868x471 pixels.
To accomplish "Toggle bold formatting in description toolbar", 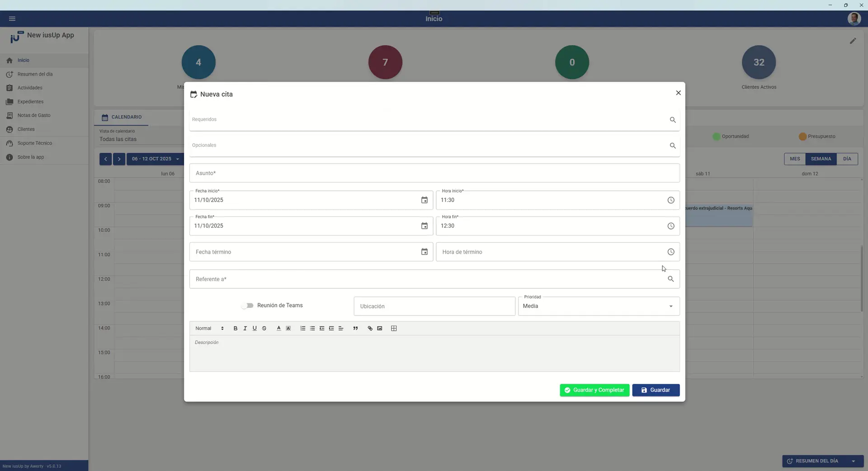I will pyautogui.click(x=235, y=329).
